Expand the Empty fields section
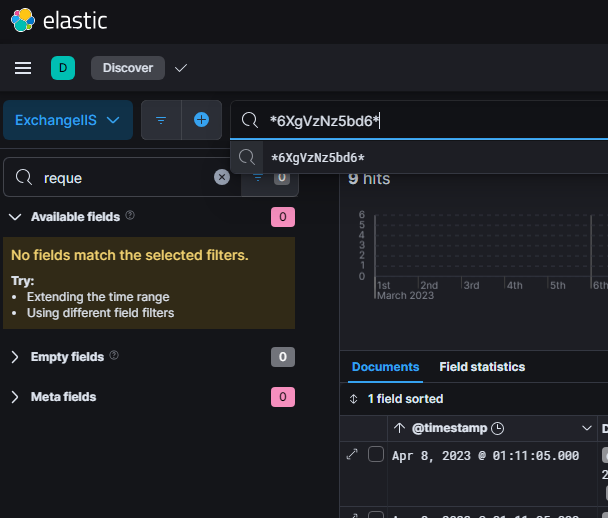The width and height of the screenshot is (608, 518). pyautogui.click(x=15, y=357)
